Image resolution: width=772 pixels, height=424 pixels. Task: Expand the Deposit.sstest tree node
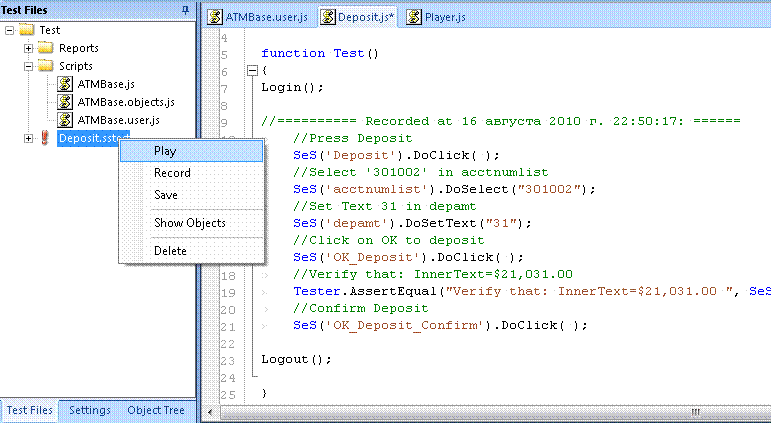[x=28, y=138]
